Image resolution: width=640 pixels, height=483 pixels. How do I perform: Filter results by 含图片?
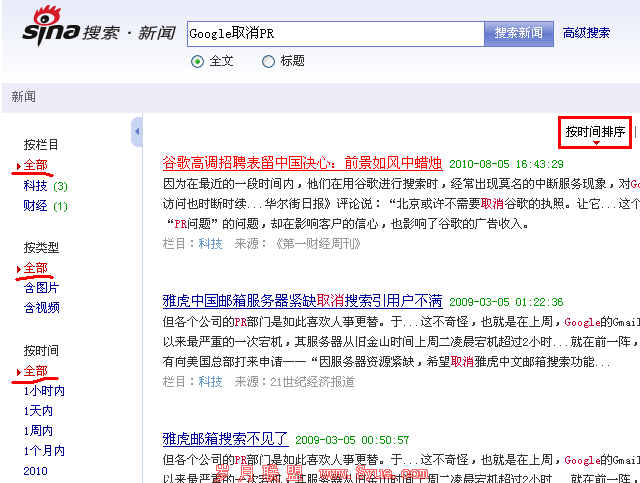41,287
